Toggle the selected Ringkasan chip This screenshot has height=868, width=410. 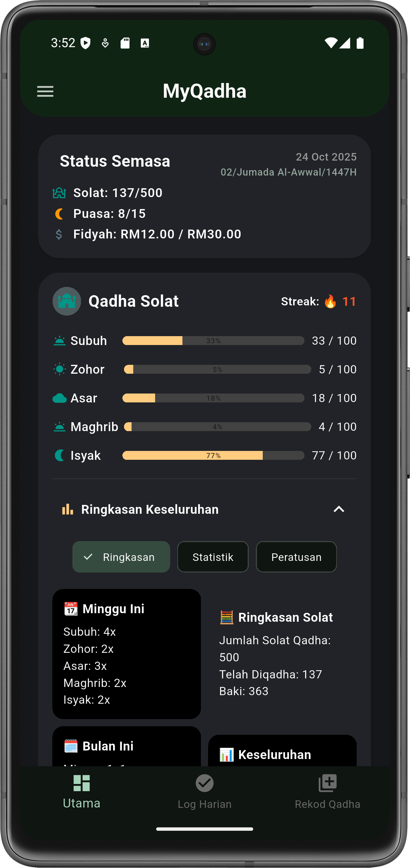click(x=121, y=557)
